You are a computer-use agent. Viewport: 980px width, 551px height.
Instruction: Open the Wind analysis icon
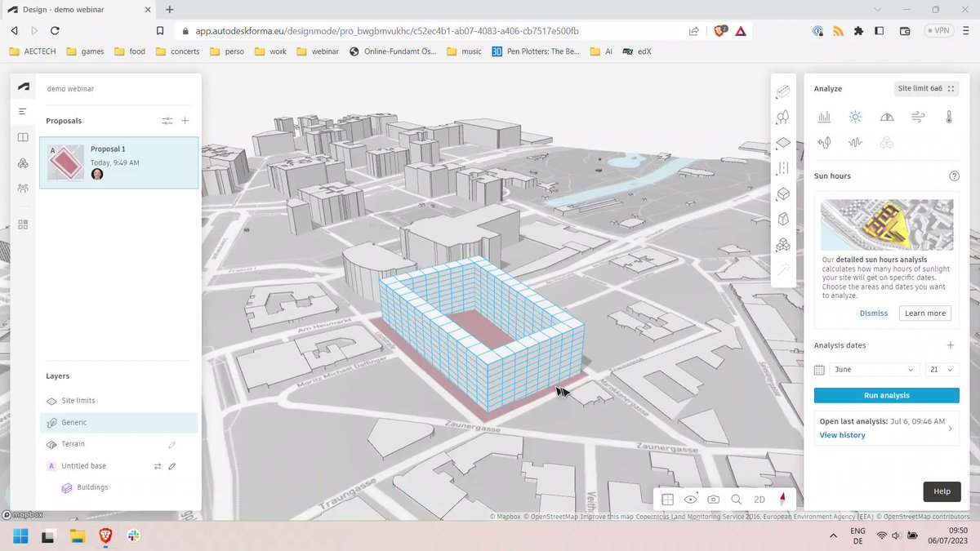click(x=918, y=117)
